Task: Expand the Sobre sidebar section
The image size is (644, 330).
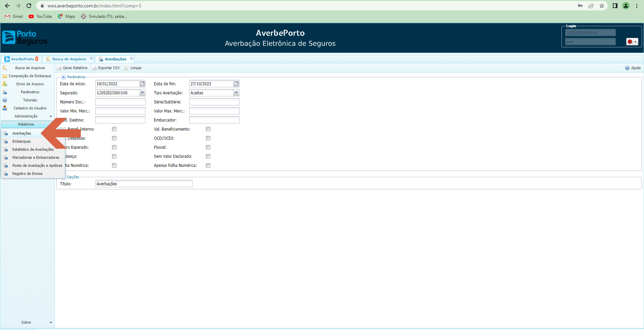Action: (x=27, y=322)
